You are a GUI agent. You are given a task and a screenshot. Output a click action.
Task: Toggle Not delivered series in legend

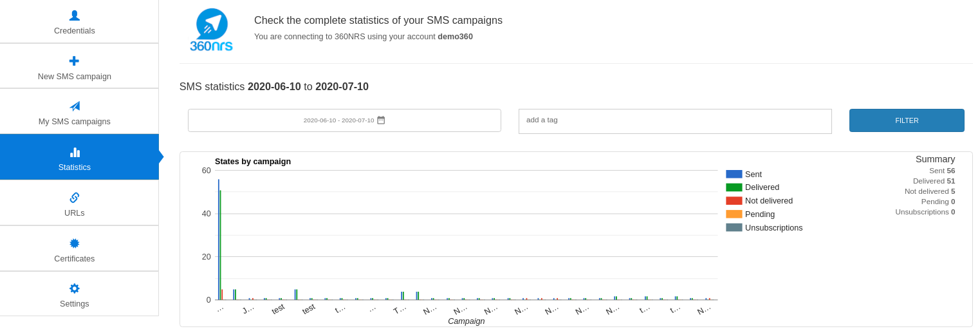pyautogui.click(x=768, y=201)
